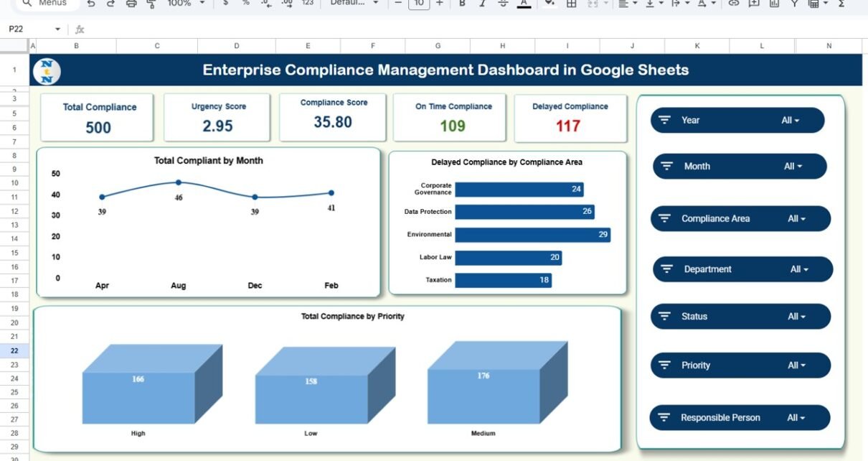Click the Responsible Person slicer button

[x=739, y=418]
